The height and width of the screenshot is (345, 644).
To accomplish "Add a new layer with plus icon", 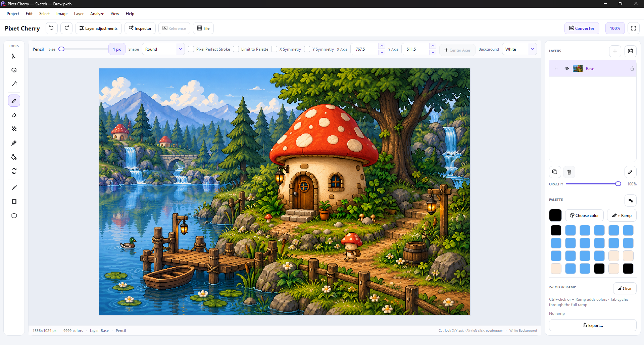I will [615, 51].
